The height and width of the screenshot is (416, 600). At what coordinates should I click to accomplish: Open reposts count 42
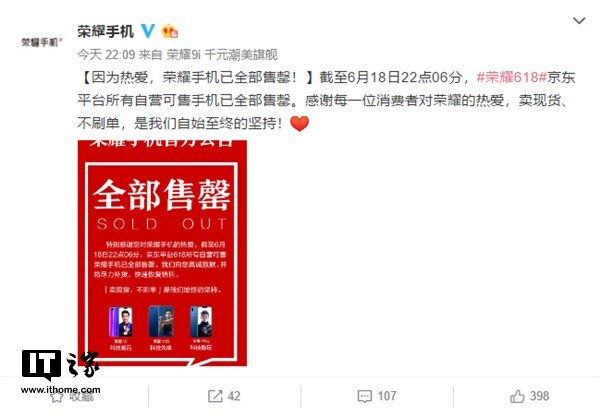pos(224,396)
